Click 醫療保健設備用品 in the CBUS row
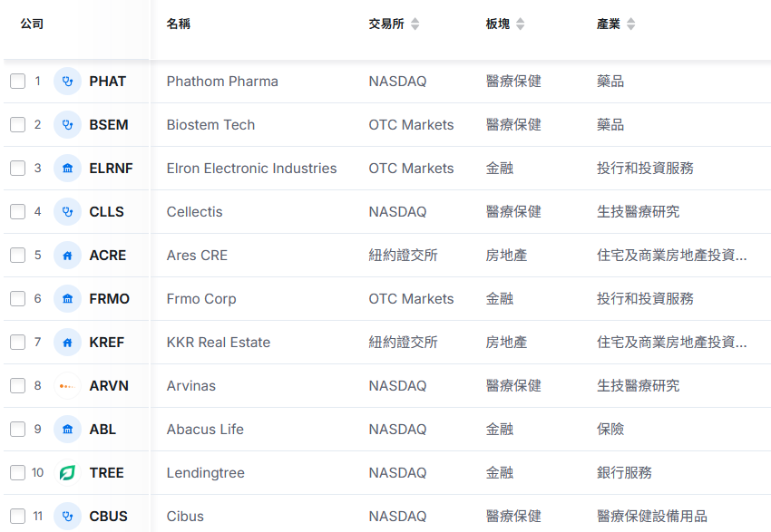Image resolution: width=771 pixels, height=532 pixels. [x=652, y=517]
